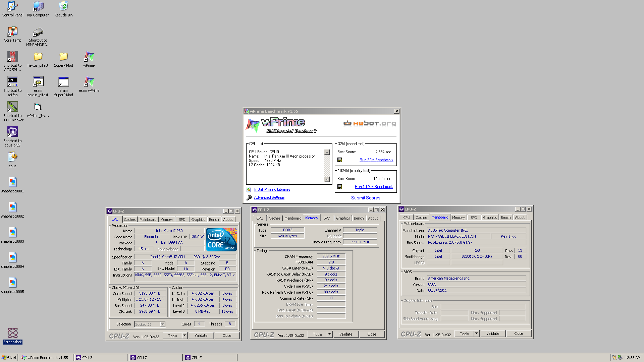The height and width of the screenshot is (362, 644).
Task: Open the SuperPiMod folder
Action: pos(63,59)
